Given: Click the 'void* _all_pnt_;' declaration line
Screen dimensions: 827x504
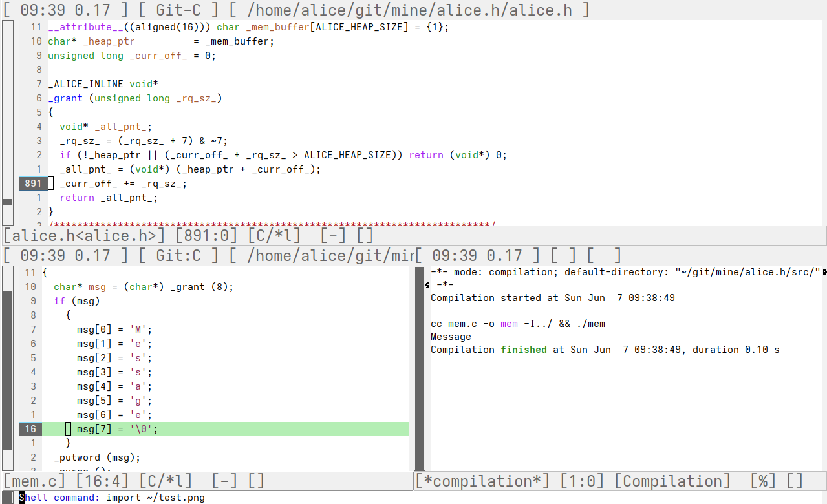Looking at the screenshot, I should click(x=106, y=127).
